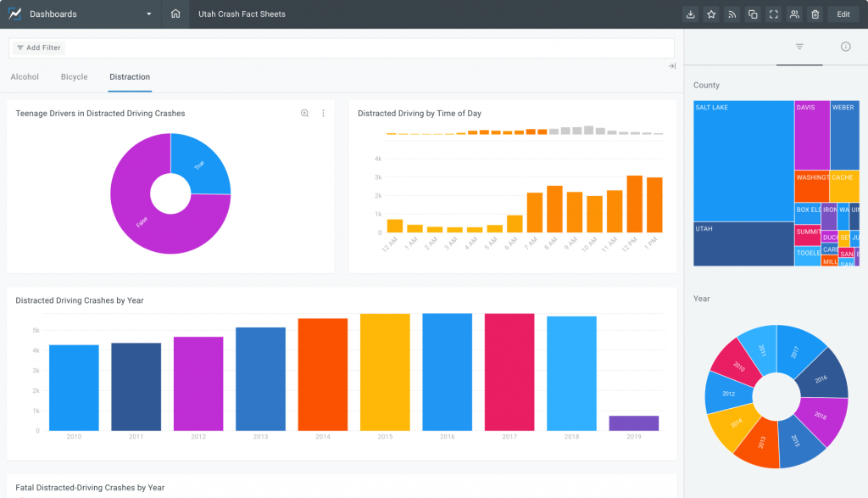Click the RSS feed subscribe icon

[732, 14]
